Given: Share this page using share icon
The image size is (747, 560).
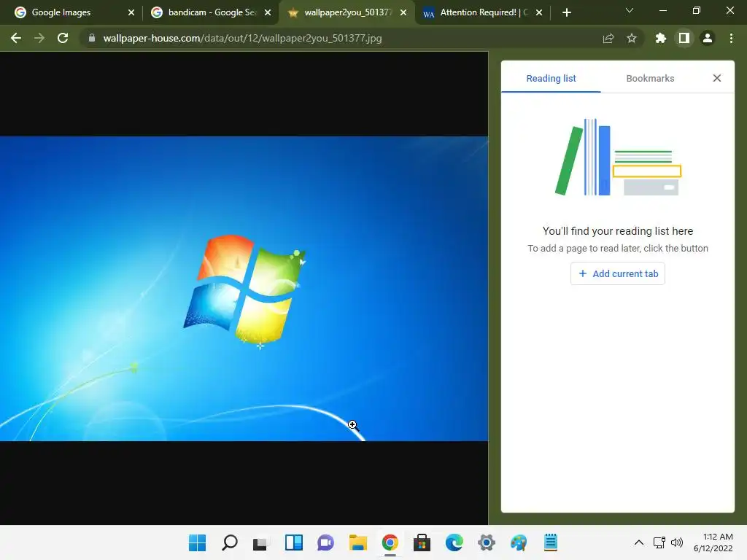Looking at the screenshot, I should 608,38.
